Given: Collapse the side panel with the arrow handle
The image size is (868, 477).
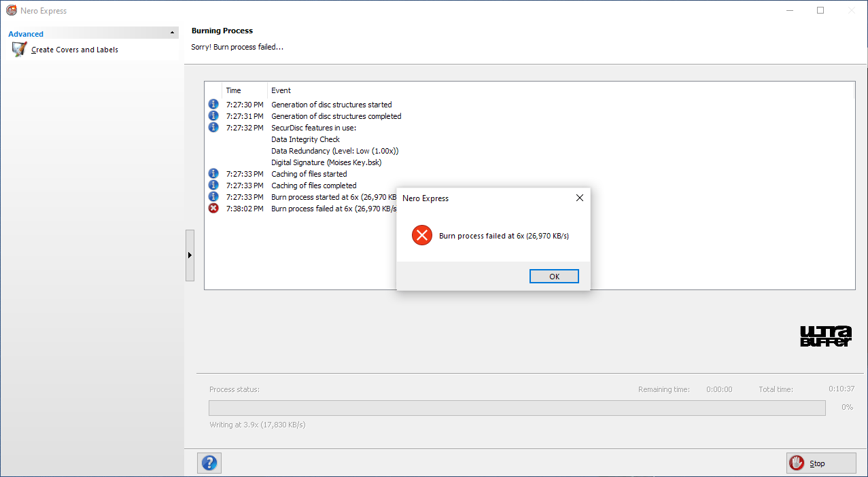Looking at the screenshot, I should tap(190, 255).
